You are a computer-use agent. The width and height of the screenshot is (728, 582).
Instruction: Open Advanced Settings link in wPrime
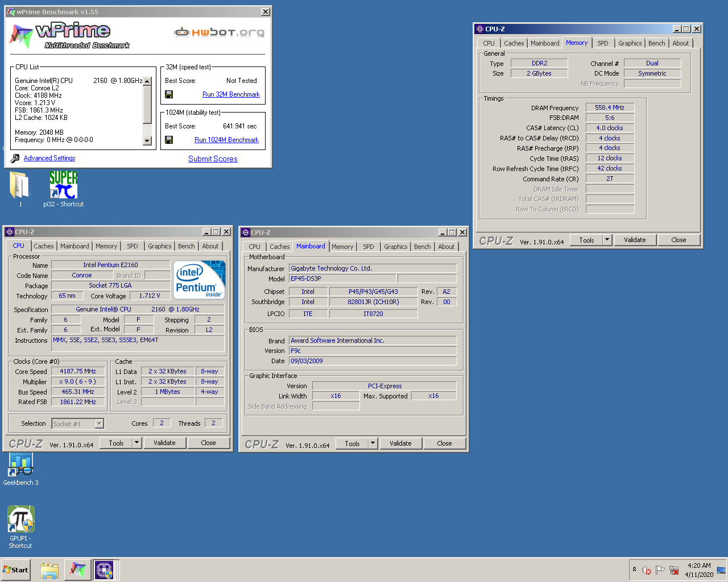[49, 158]
